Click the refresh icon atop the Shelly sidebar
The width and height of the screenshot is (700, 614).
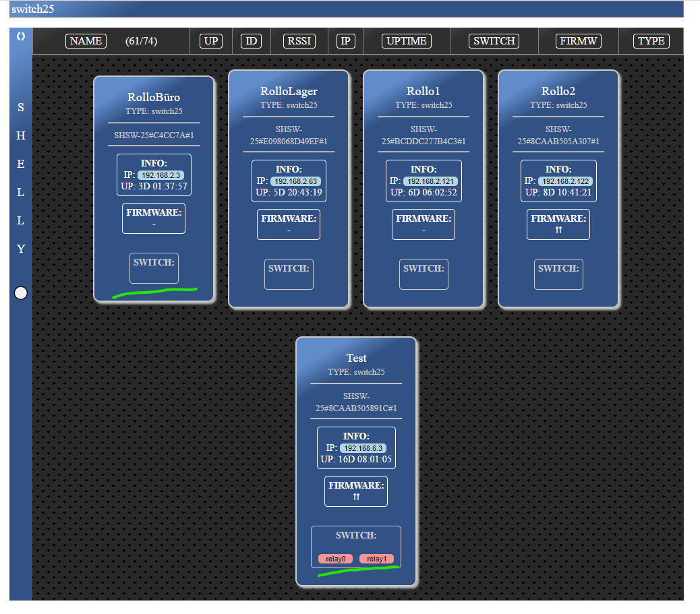point(21,36)
